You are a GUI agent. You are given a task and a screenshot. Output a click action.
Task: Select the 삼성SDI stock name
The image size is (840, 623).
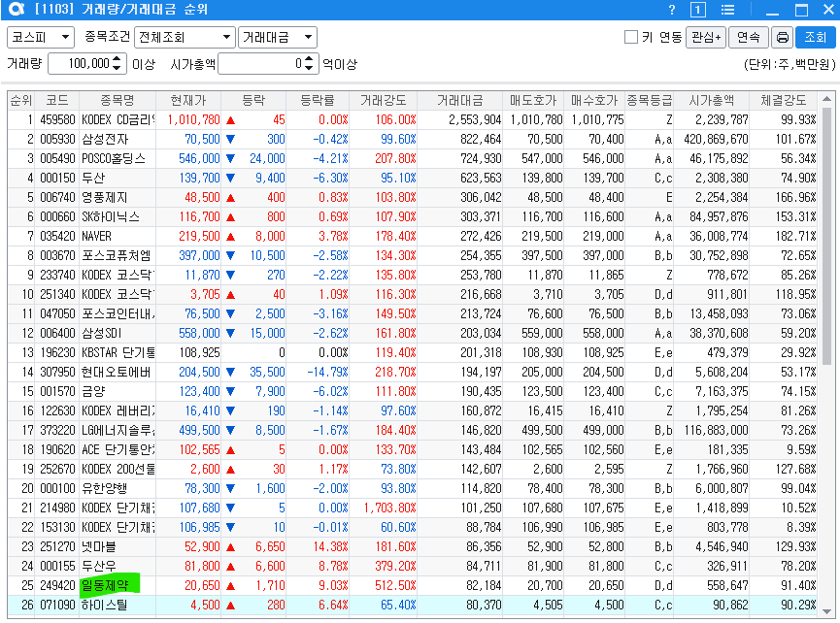[102, 333]
